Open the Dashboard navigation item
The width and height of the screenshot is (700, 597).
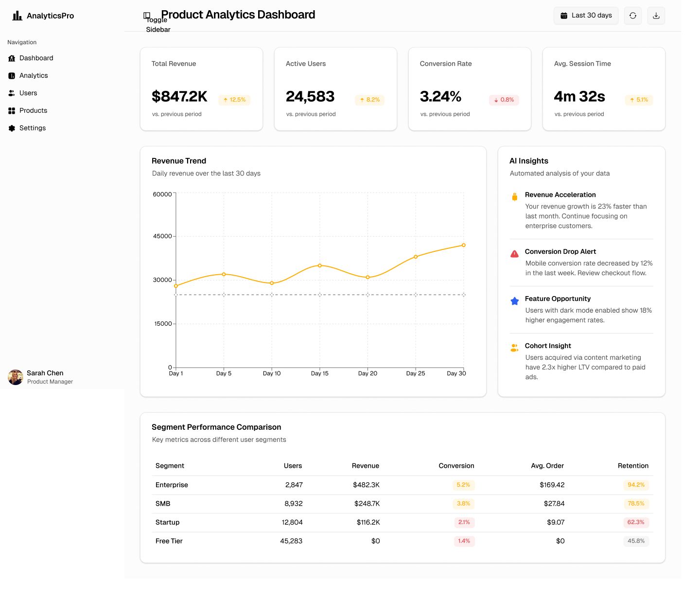tap(36, 58)
